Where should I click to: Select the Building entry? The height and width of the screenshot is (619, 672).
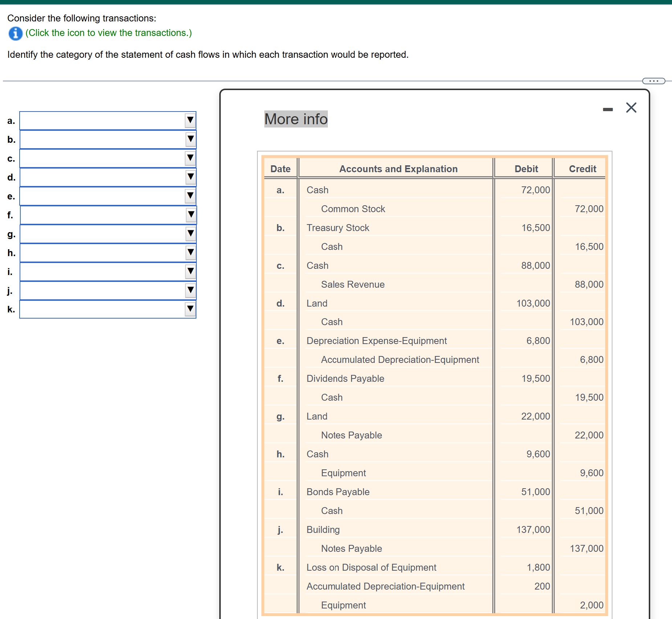click(x=323, y=530)
